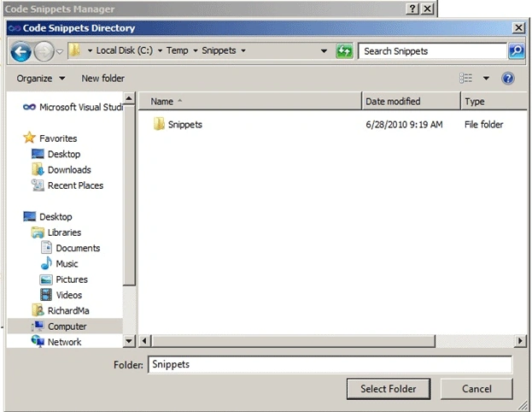Sort by Date modified column header
This screenshot has height=412, width=532.
(412, 101)
